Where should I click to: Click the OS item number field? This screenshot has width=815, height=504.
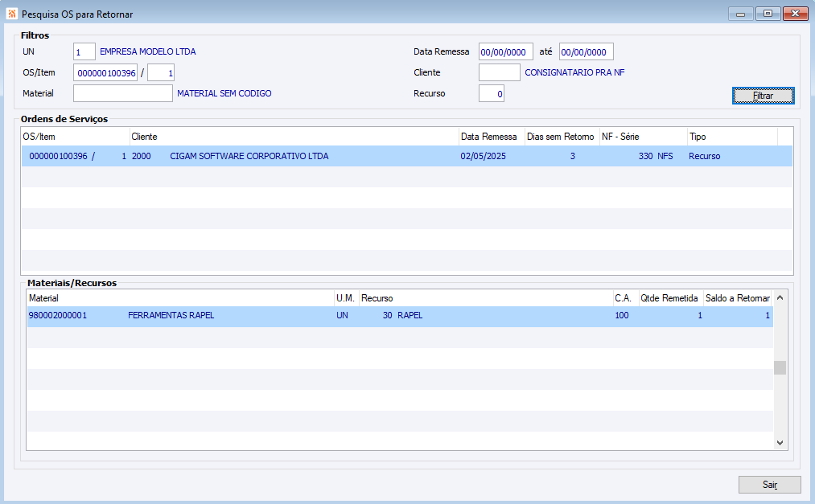[161, 72]
